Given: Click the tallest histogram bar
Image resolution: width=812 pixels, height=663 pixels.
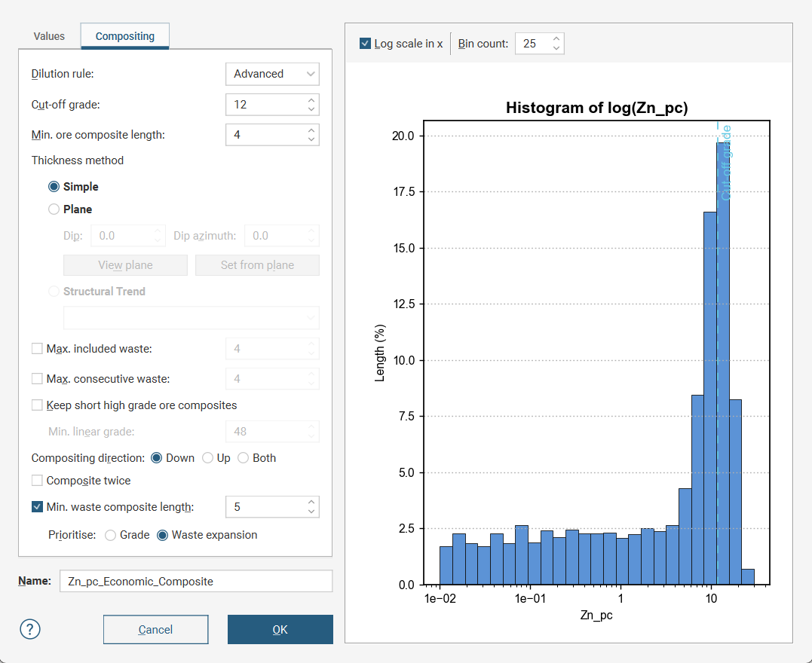Looking at the screenshot, I should (723, 362).
